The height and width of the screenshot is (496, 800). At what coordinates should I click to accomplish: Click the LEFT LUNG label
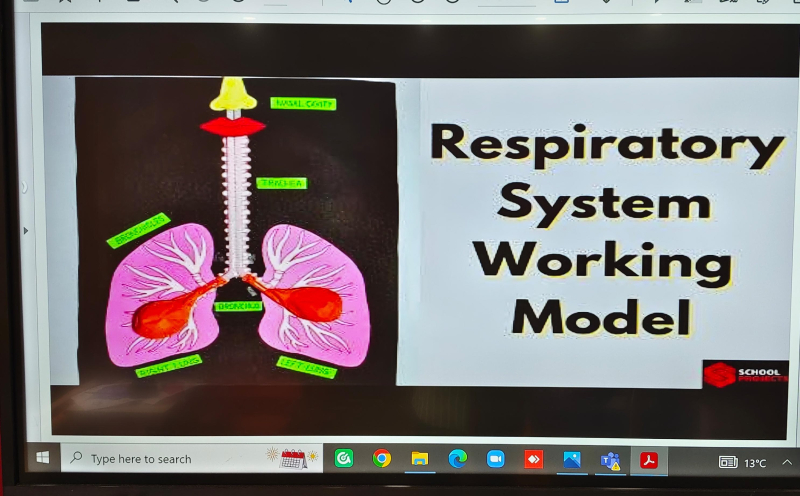[307, 367]
